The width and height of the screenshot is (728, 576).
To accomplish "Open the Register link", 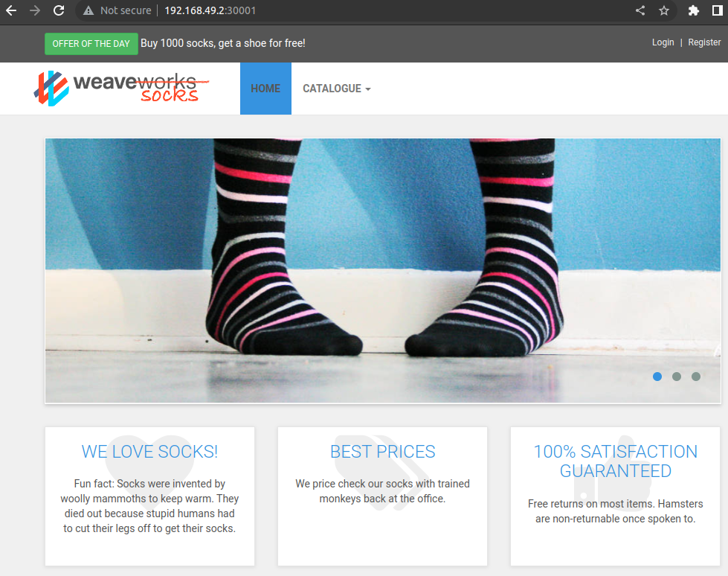I will (x=704, y=42).
